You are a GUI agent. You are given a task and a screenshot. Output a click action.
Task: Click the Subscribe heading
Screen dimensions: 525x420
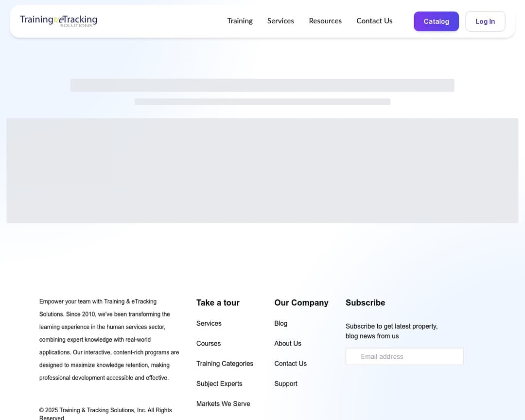(365, 303)
